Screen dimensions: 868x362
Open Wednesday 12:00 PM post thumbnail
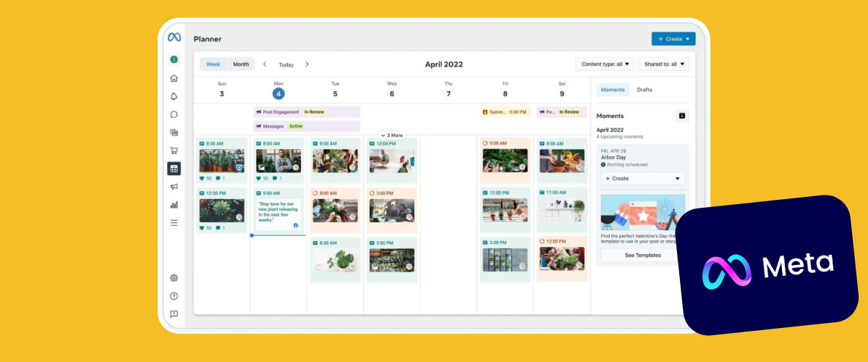[x=392, y=161]
